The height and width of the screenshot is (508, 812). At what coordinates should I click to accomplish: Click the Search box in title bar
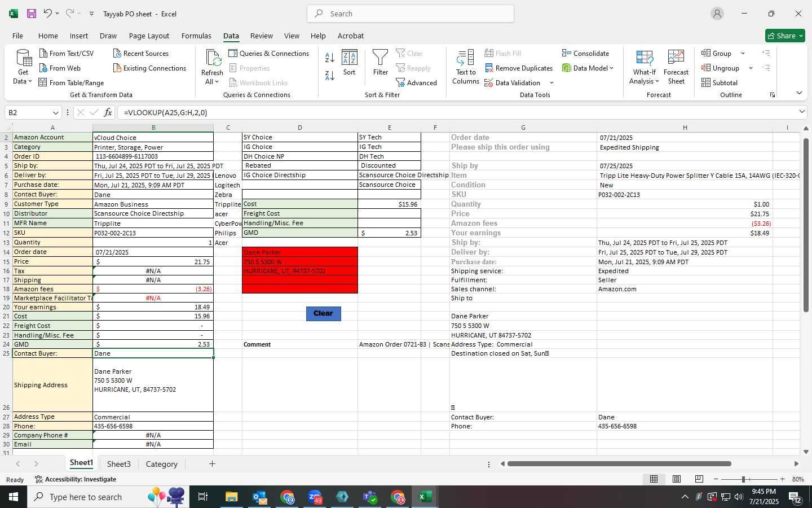[x=411, y=14]
